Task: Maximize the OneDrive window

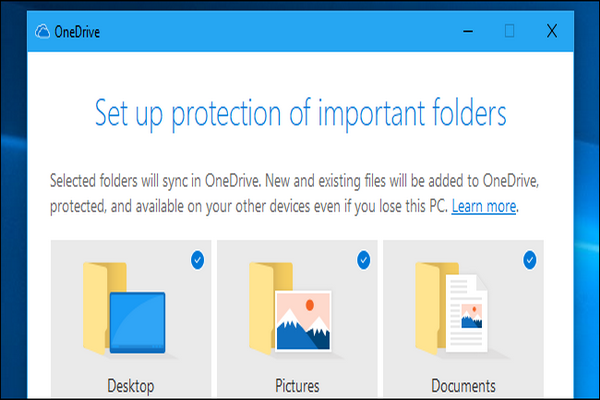Action: [510, 32]
